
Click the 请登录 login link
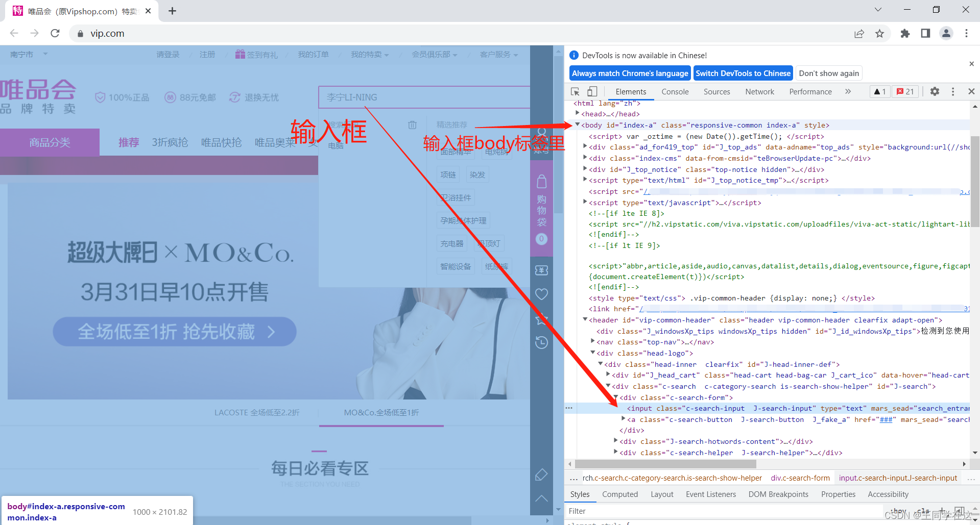(x=168, y=54)
